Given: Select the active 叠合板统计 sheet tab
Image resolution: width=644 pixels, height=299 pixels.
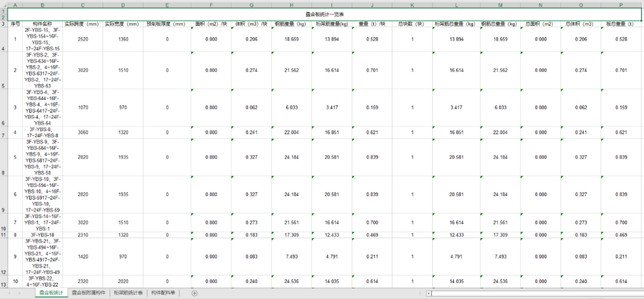Looking at the screenshot, I should (51, 293).
